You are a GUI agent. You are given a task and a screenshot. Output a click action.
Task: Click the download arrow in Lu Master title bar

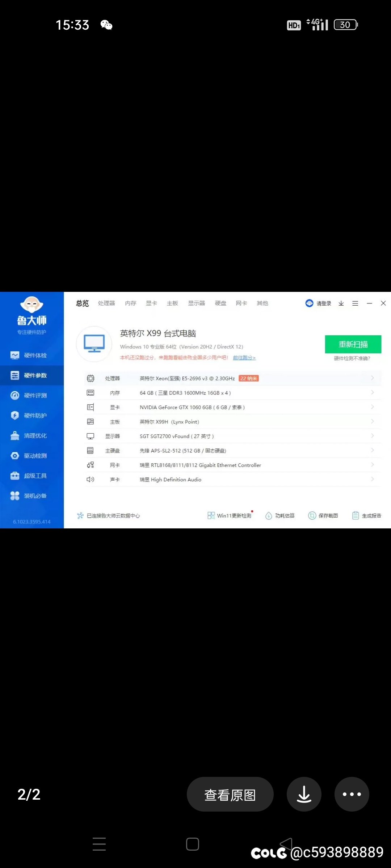[x=341, y=303]
